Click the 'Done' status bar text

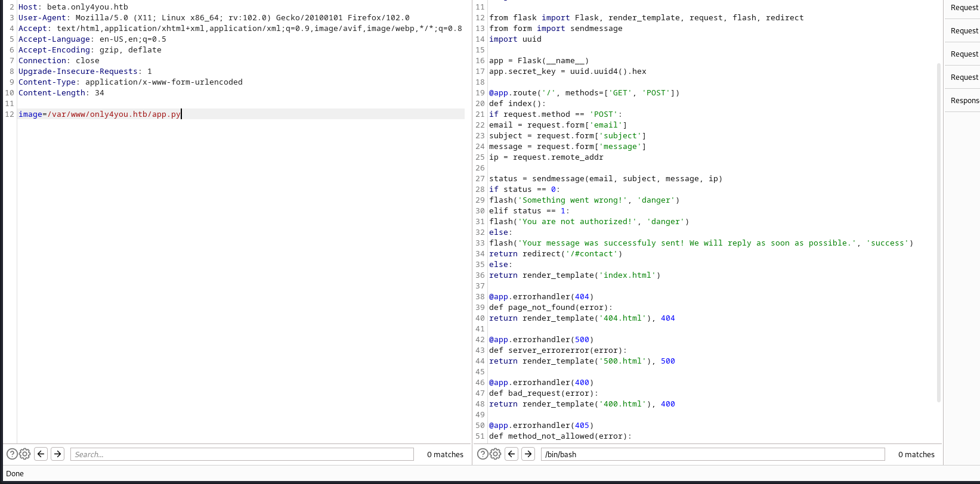(x=15, y=474)
